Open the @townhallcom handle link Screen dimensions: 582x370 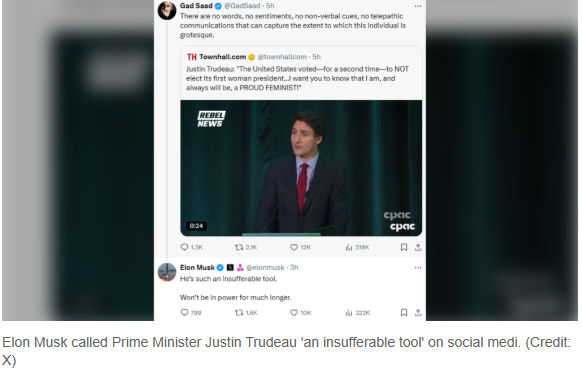coord(282,57)
